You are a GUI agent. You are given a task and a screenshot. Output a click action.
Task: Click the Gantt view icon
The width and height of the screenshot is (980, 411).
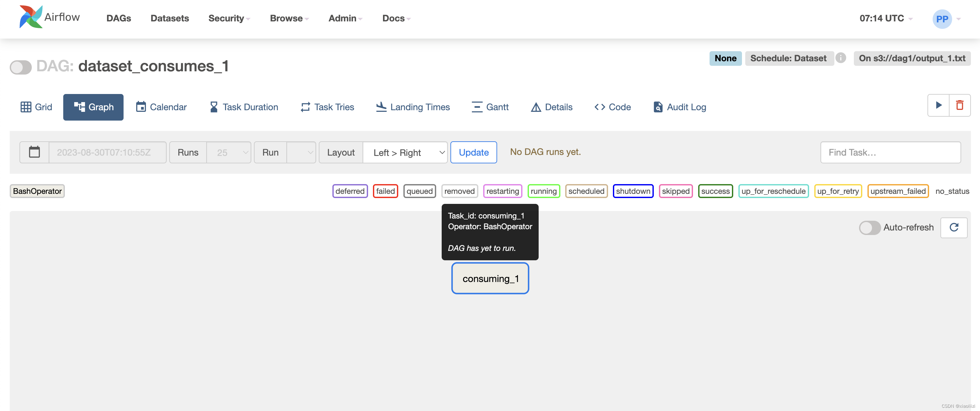tap(476, 107)
